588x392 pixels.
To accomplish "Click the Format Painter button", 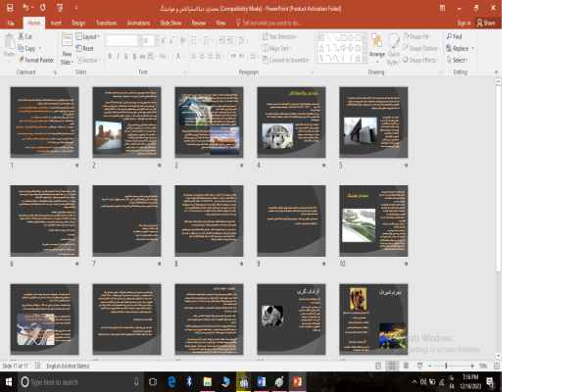I will (37, 60).
